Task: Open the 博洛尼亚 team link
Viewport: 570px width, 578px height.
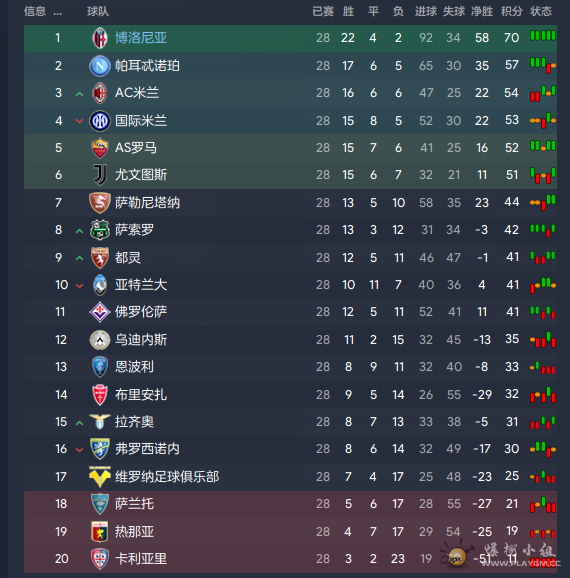Action: pos(141,38)
